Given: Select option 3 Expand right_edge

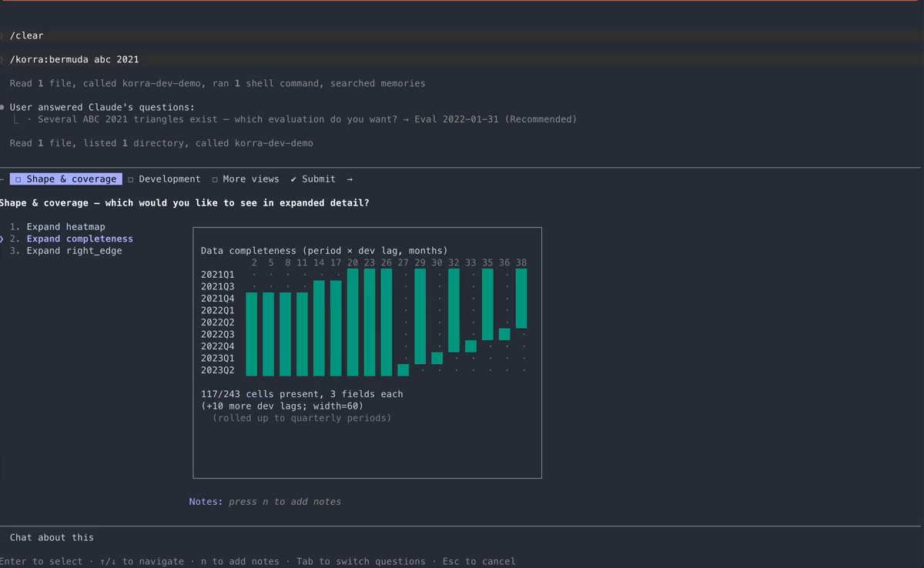Looking at the screenshot, I should tap(66, 250).
